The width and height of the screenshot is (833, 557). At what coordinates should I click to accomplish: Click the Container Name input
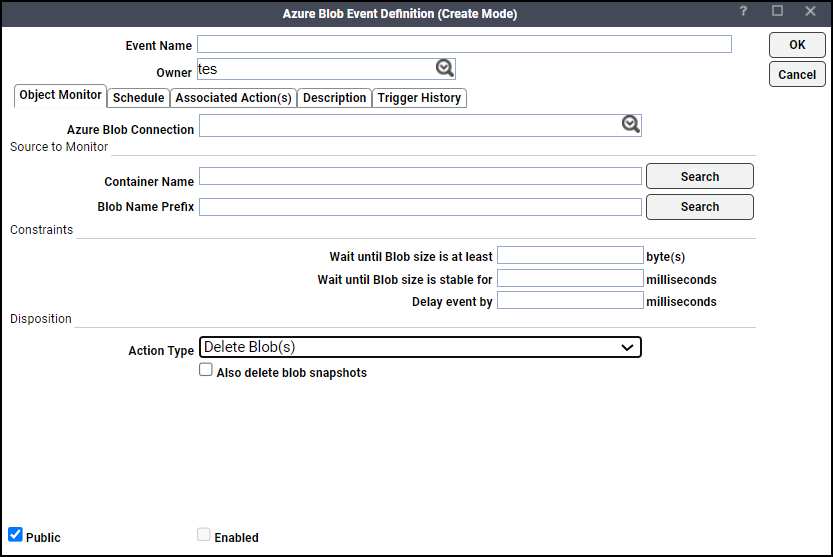(x=420, y=176)
